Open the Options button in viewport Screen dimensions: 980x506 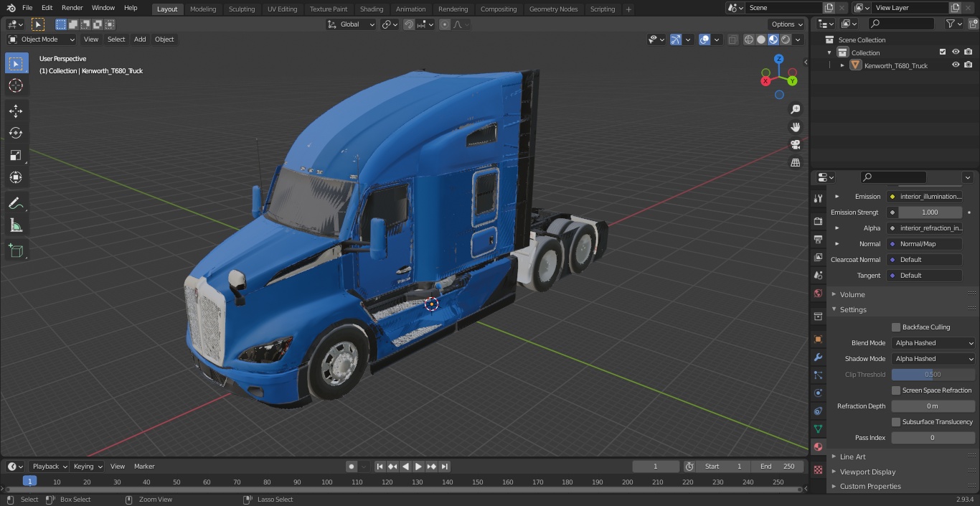[x=786, y=24]
